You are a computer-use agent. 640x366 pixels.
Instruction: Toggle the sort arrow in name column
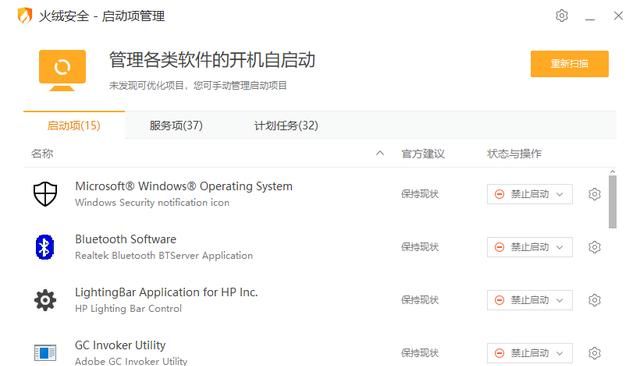coord(380,153)
